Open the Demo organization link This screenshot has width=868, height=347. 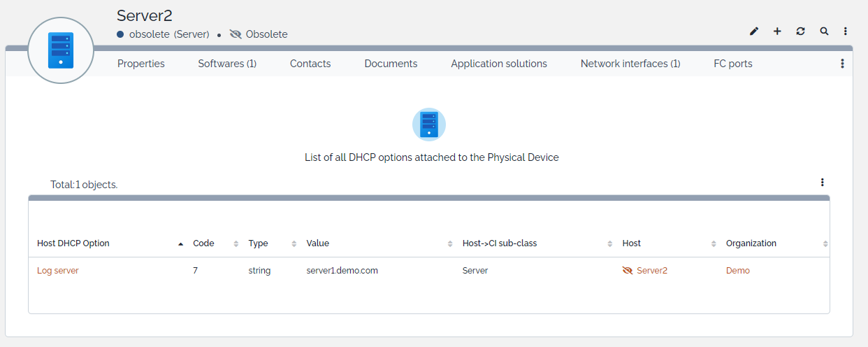[x=737, y=271]
